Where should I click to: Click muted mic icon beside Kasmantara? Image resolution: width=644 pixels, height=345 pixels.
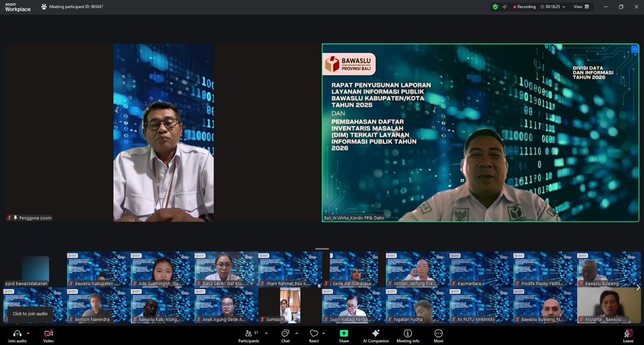(454, 283)
